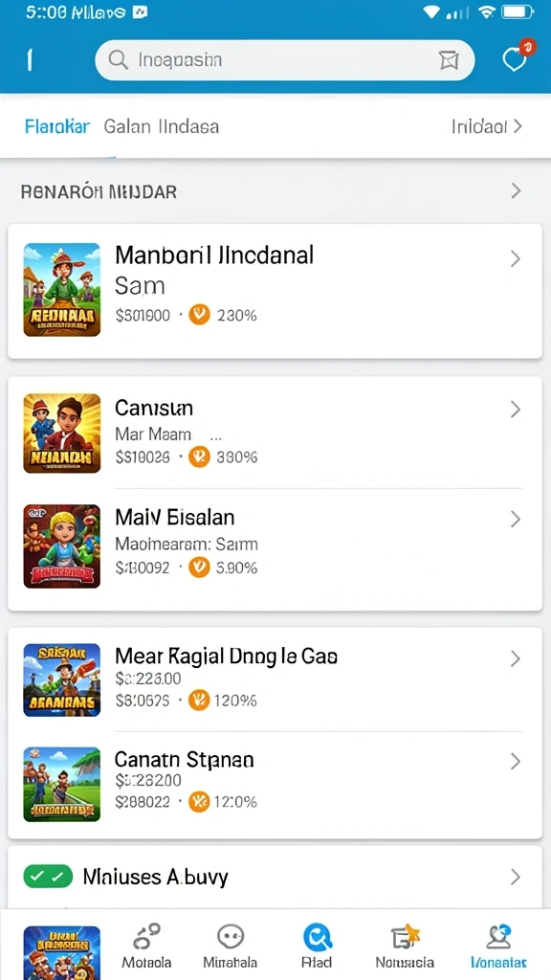
Task: Open the Inidaol link with arrow
Action: pos(487,127)
